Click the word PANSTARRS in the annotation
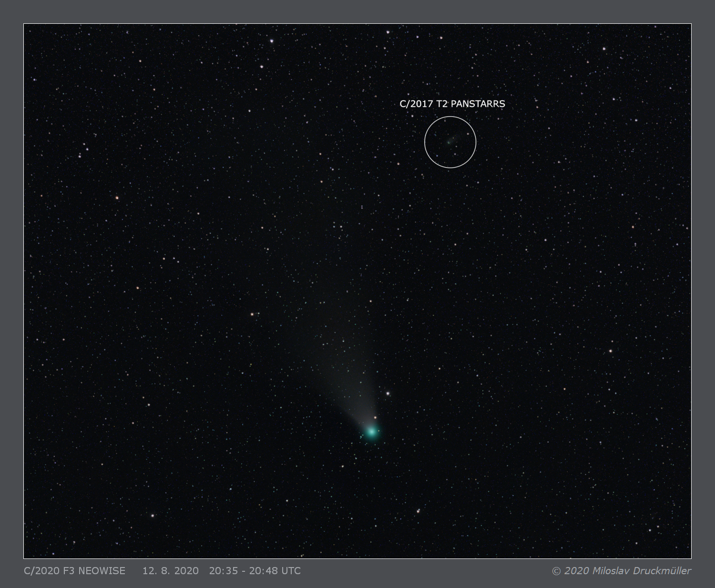Screen dimensions: 715x588 [478, 104]
